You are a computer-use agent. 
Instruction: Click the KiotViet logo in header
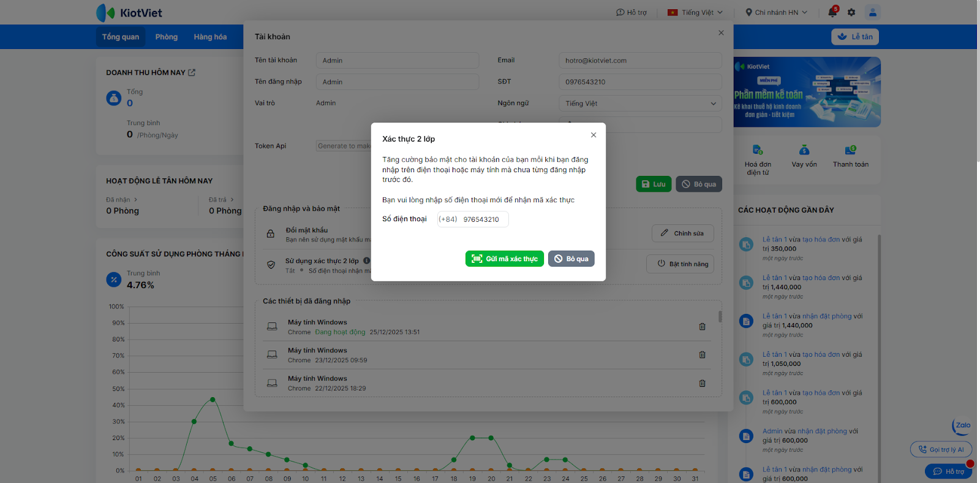pyautogui.click(x=129, y=13)
